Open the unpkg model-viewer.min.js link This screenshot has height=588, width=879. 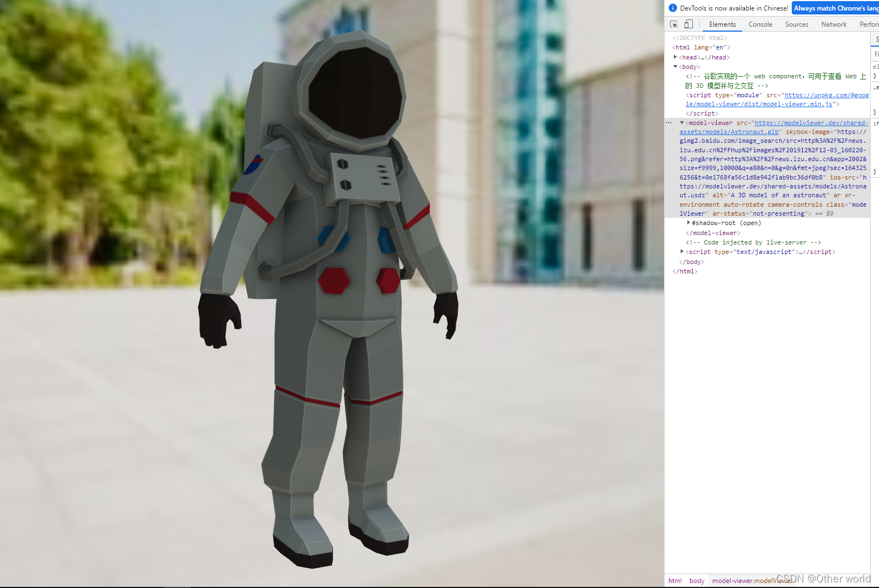click(777, 99)
